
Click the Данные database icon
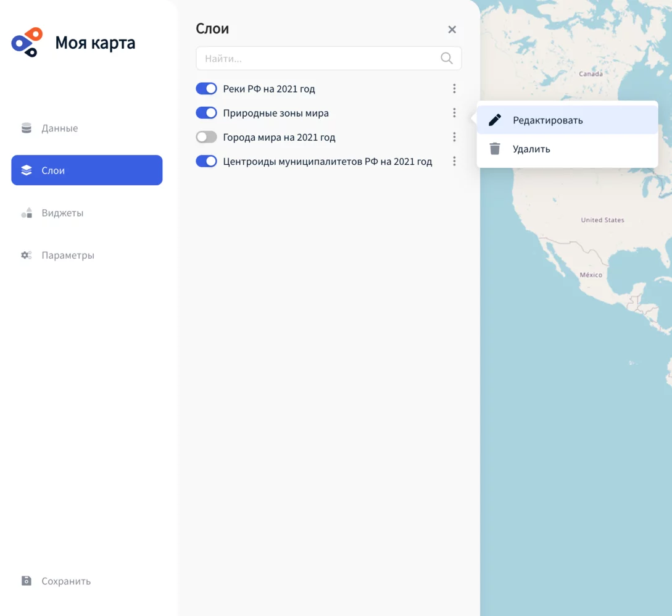(x=27, y=128)
